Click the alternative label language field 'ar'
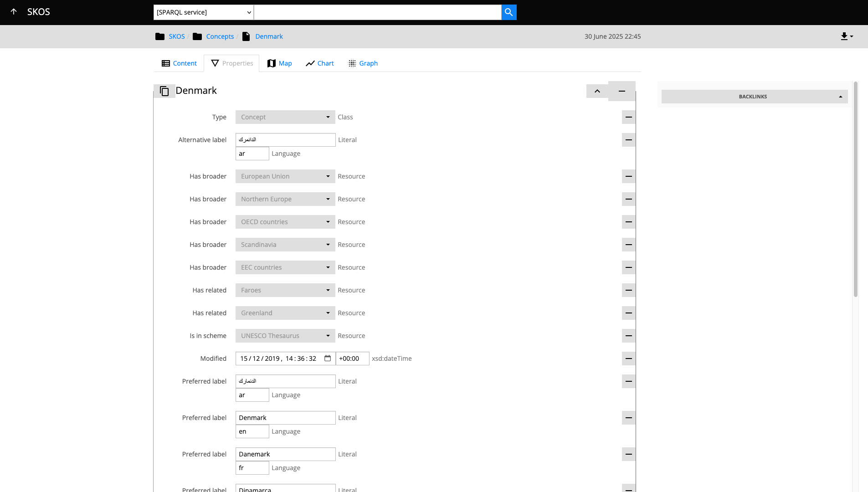This screenshot has height=492, width=868. click(x=252, y=154)
